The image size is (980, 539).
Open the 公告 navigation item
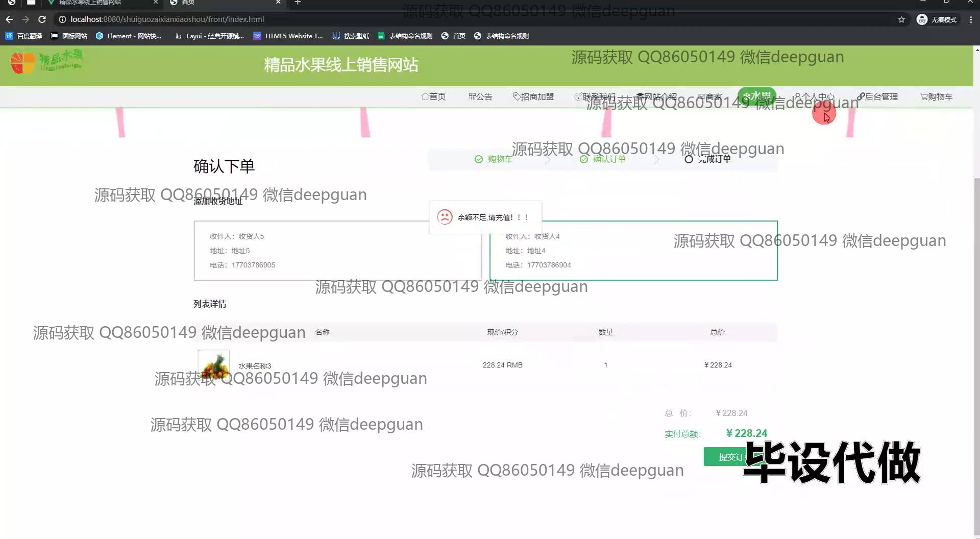pyautogui.click(x=480, y=96)
